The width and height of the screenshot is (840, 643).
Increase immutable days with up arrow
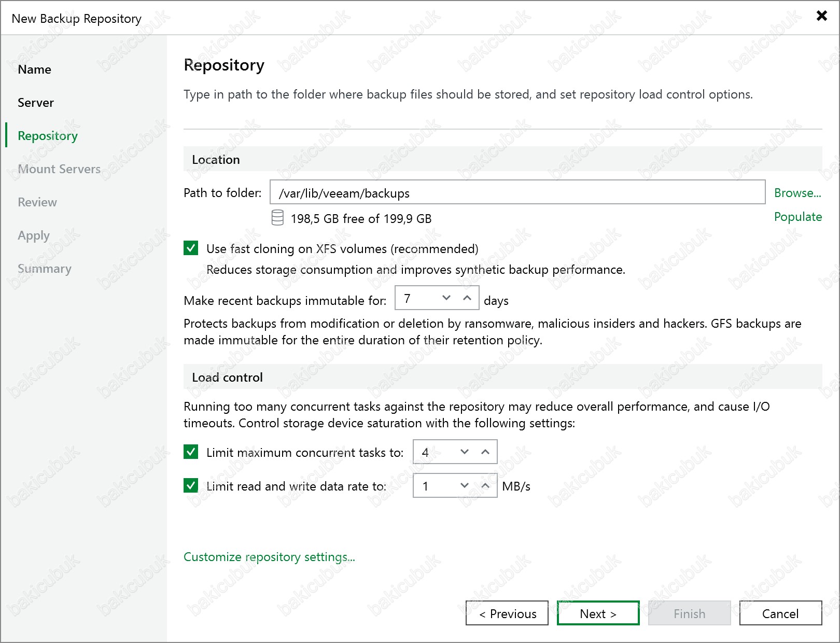pyautogui.click(x=467, y=298)
